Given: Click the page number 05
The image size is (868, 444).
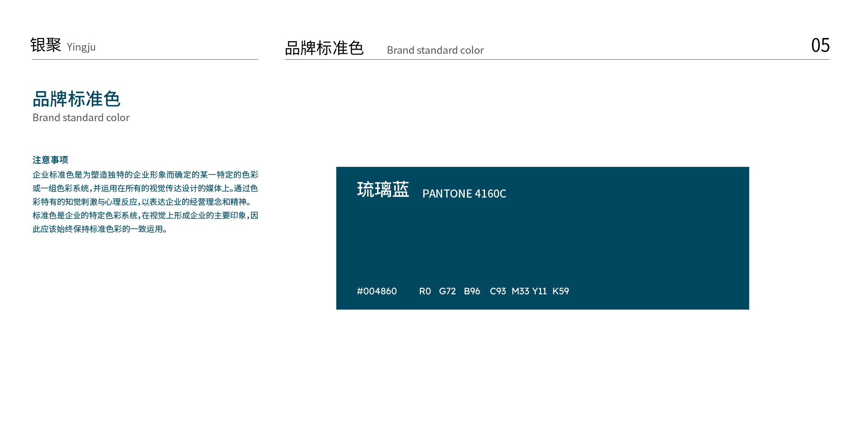Looking at the screenshot, I should coord(820,45).
